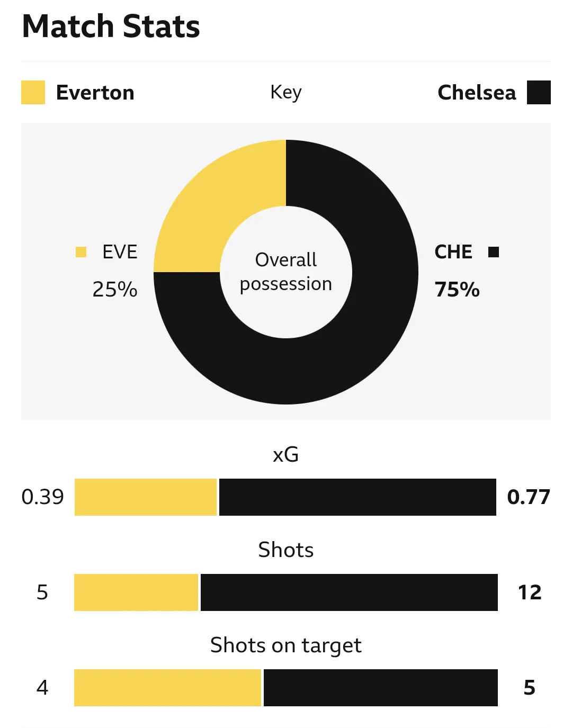Click Everton's yellow xG bar
This screenshot has width=572, height=728.
coord(146,497)
